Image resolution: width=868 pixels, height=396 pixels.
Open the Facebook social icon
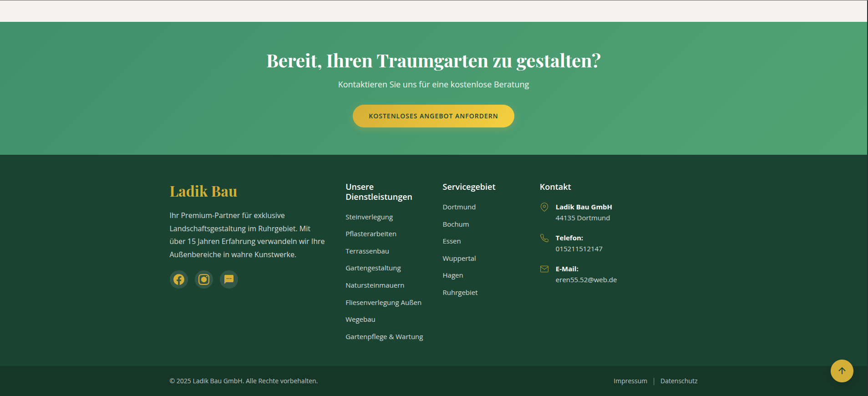pos(179,279)
